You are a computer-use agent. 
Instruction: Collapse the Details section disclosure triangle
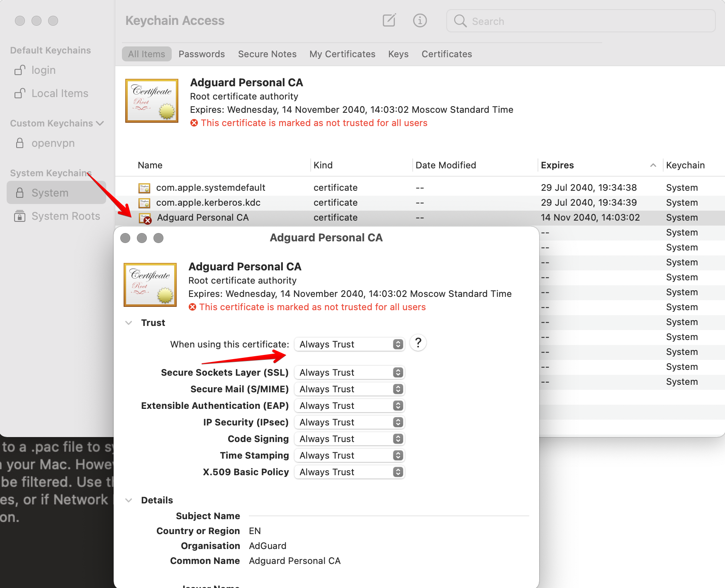coord(129,500)
